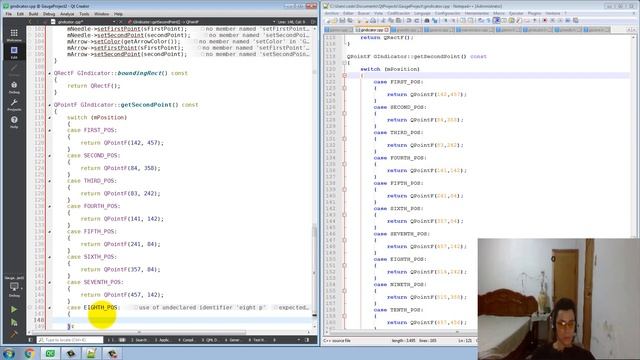The width and height of the screenshot is (640, 360).
Task: Open the kit selector monitor icon
Action: coord(14,288)
